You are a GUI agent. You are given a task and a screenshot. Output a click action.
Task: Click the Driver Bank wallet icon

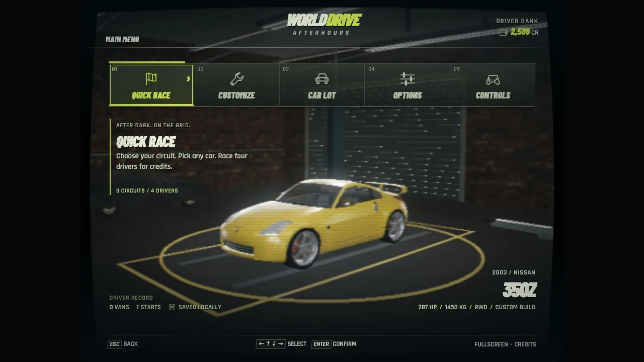click(503, 32)
